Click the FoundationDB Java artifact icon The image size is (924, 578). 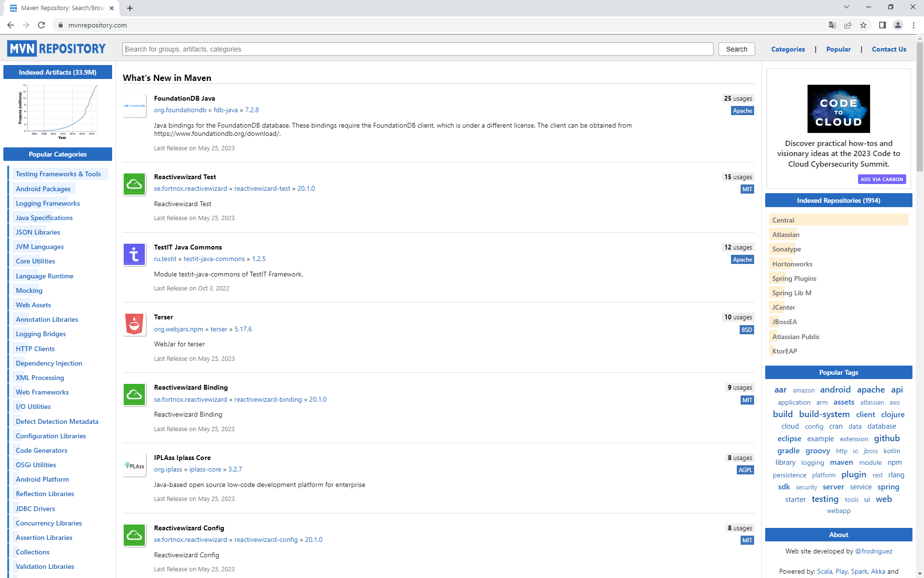pos(134,105)
